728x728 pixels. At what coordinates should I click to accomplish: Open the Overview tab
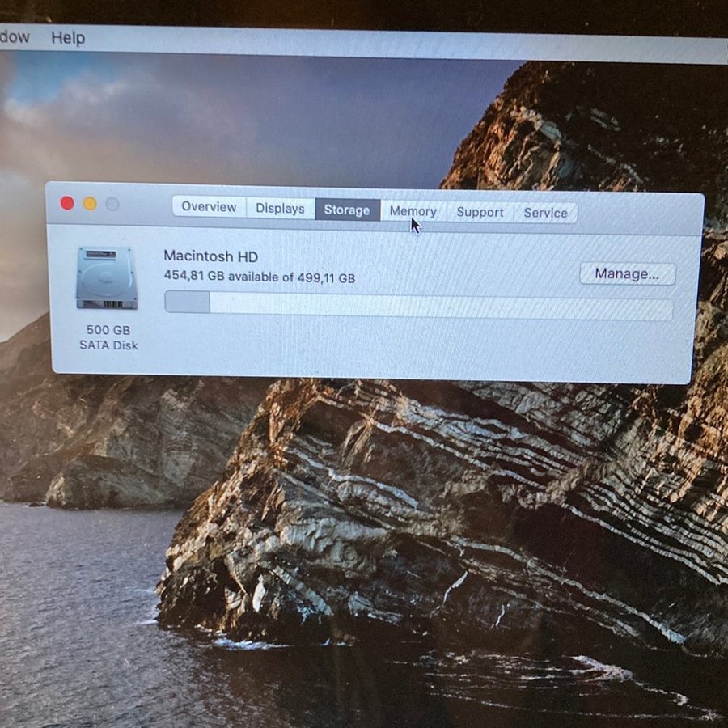click(x=209, y=207)
